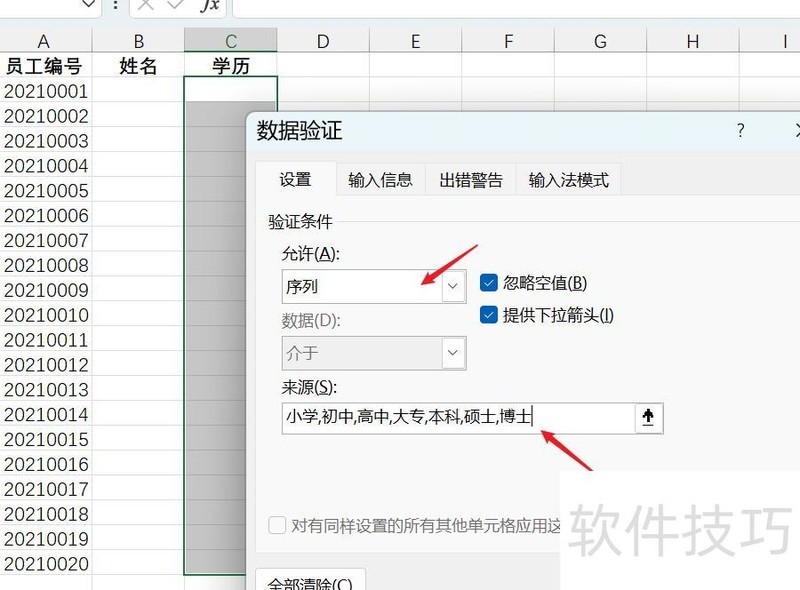Image resolution: width=800 pixels, height=590 pixels.
Task: Click cell containing 20210014
Action: [x=45, y=414]
